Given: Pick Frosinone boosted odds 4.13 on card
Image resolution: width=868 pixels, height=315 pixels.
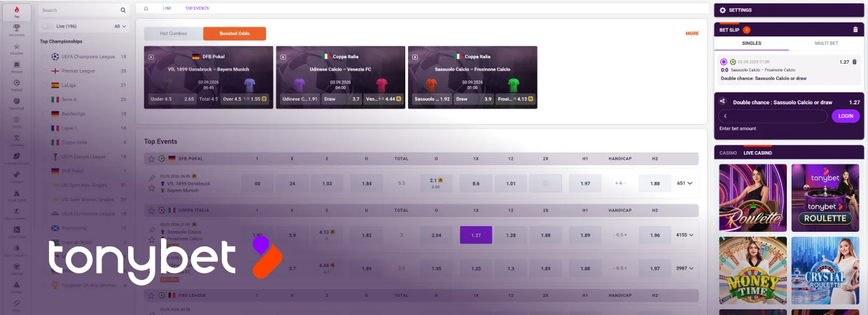Looking at the screenshot, I should [x=515, y=99].
